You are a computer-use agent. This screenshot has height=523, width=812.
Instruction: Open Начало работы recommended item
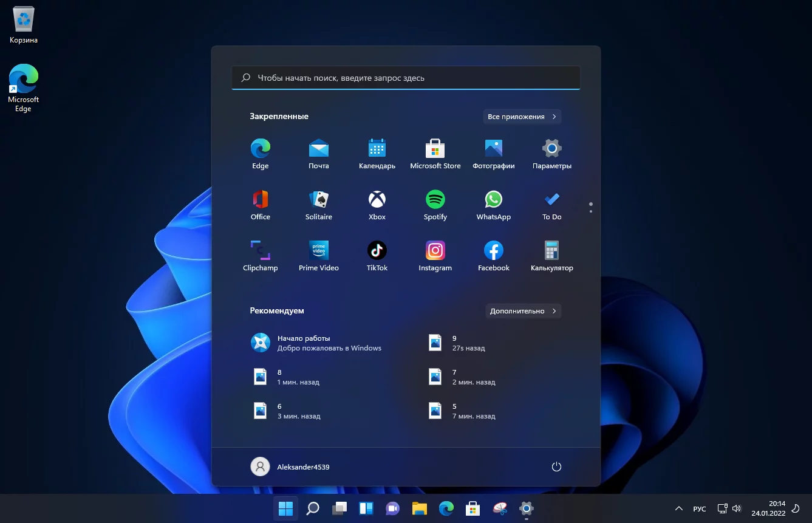click(x=316, y=343)
